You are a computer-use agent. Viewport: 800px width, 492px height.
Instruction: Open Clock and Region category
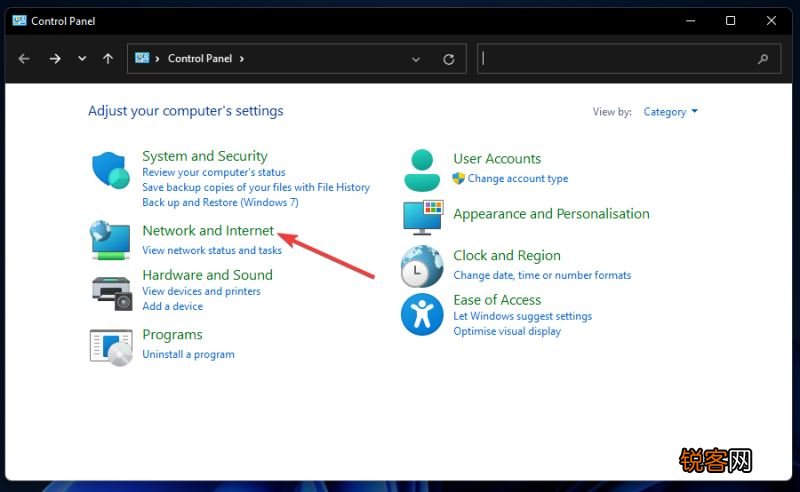click(x=507, y=255)
